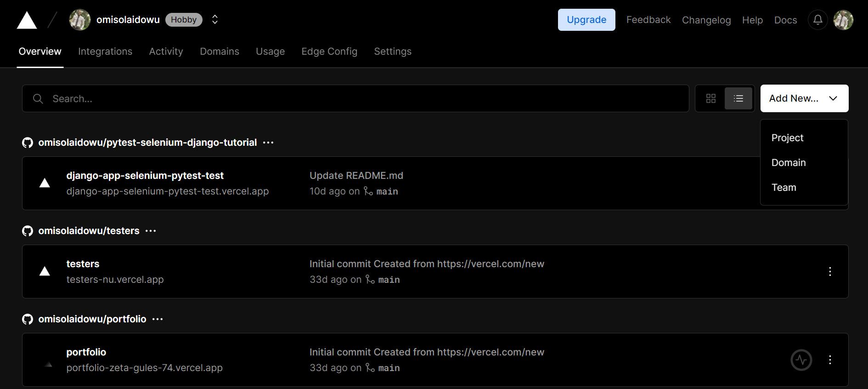The height and width of the screenshot is (389, 868).
Task: Click the search magnifier icon
Action: [x=38, y=99]
